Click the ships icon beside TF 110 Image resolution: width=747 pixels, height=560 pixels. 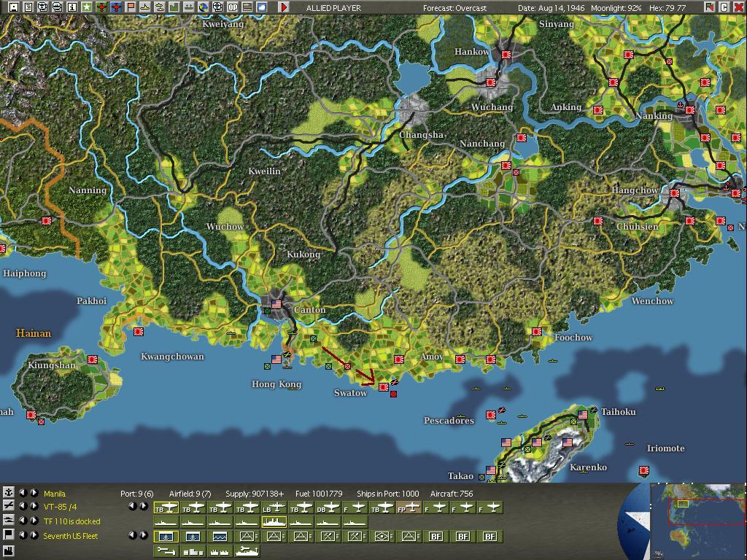click(8, 521)
